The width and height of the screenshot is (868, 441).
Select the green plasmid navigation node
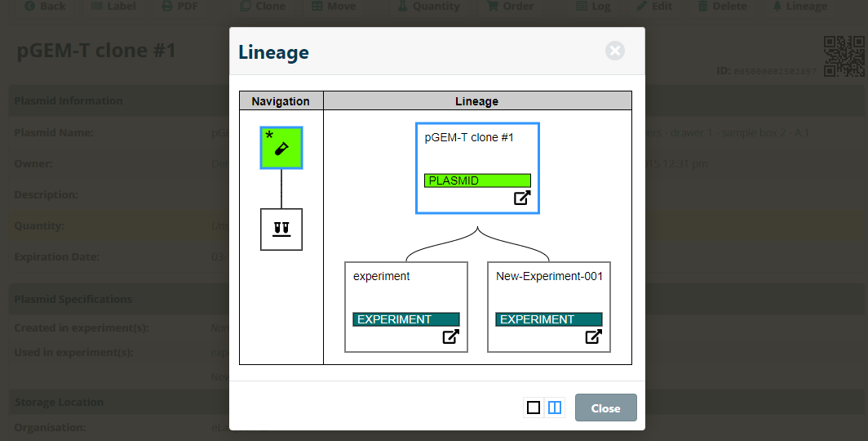click(281, 148)
